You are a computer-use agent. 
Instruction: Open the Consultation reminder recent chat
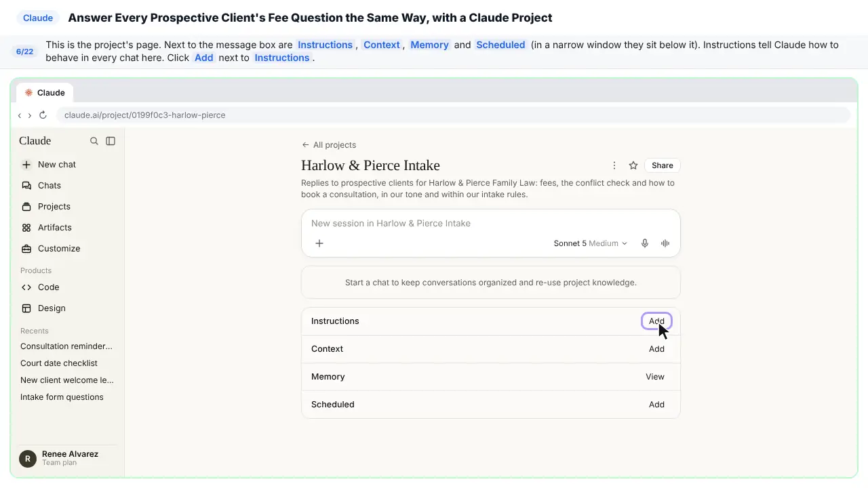68,346
